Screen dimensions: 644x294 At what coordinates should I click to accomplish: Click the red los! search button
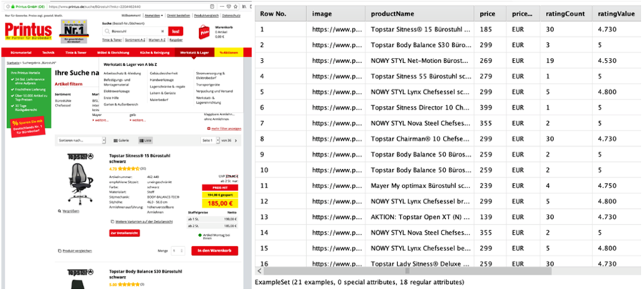tap(175, 31)
